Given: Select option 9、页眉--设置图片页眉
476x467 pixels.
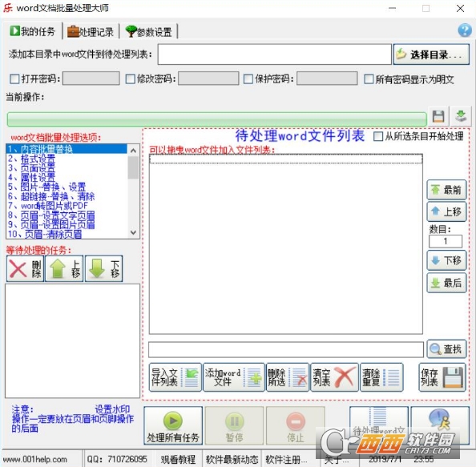Looking at the screenshot, I should (x=67, y=224).
